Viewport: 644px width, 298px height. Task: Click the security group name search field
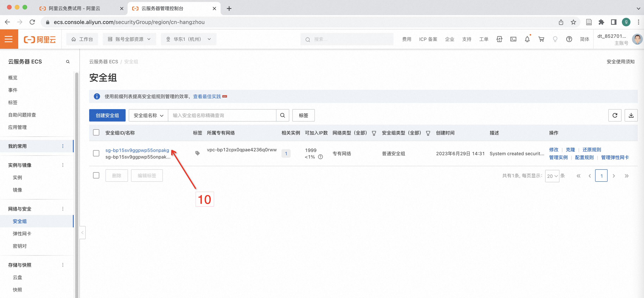(222, 115)
